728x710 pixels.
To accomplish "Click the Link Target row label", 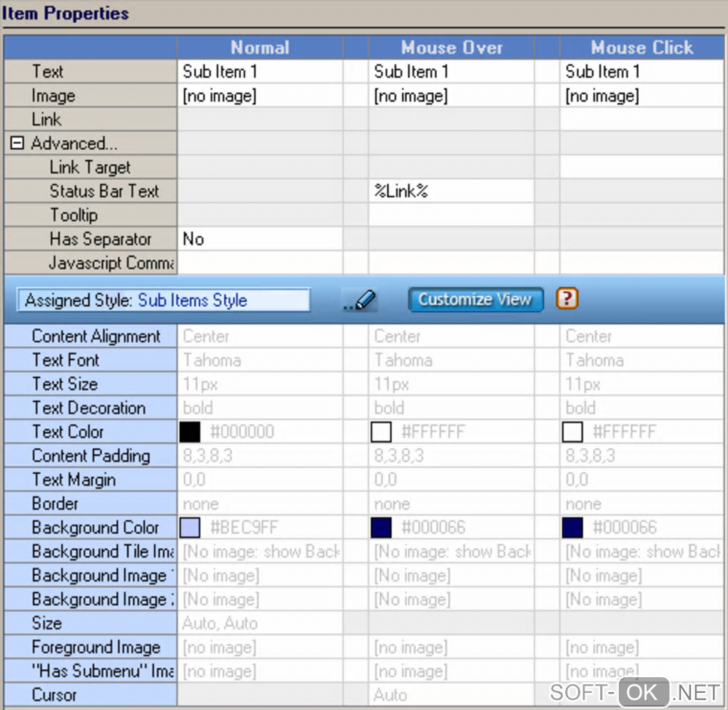I will 91,167.
